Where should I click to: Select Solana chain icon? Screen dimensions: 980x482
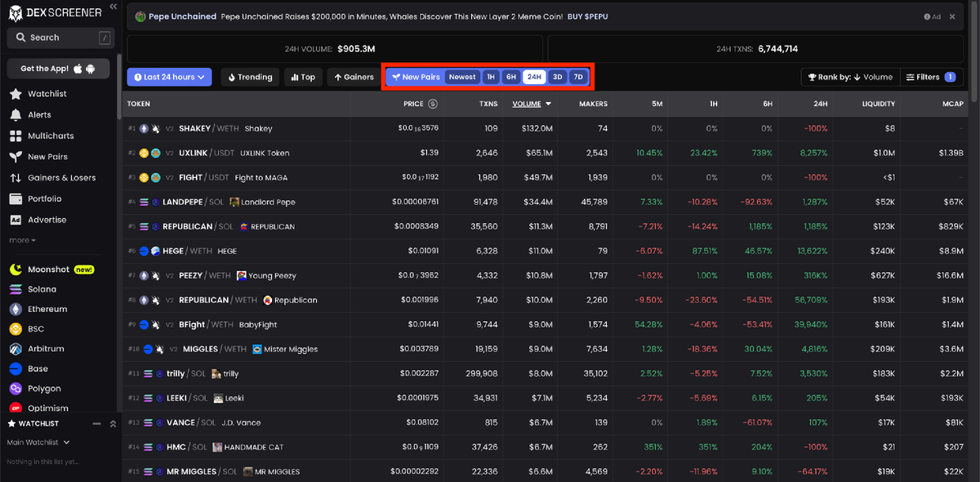point(16,289)
